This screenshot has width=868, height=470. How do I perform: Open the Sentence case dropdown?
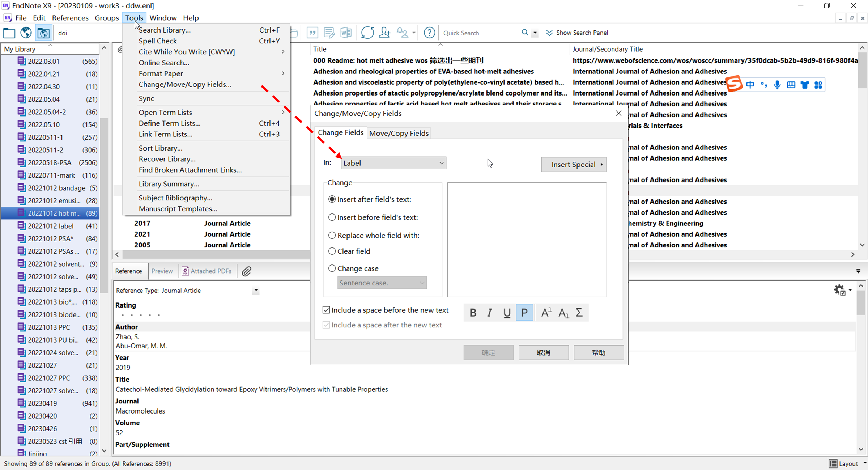[x=382, y=283]
